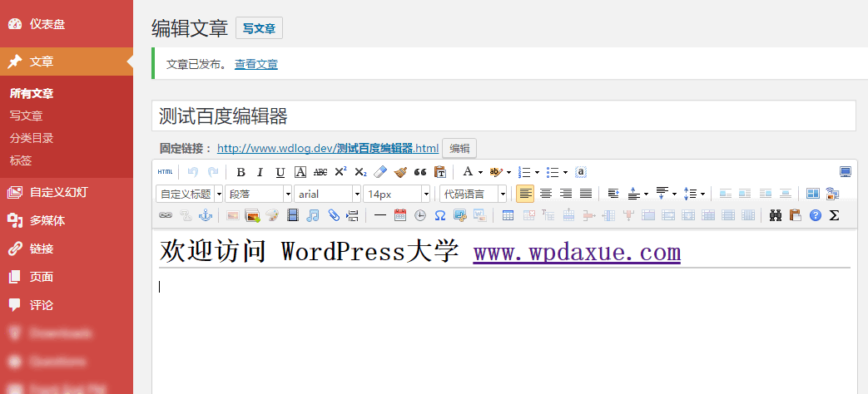Toggle superscript formatting
Image resolution: width=868 pixels, height=394 pixels.
coord(340,172)
